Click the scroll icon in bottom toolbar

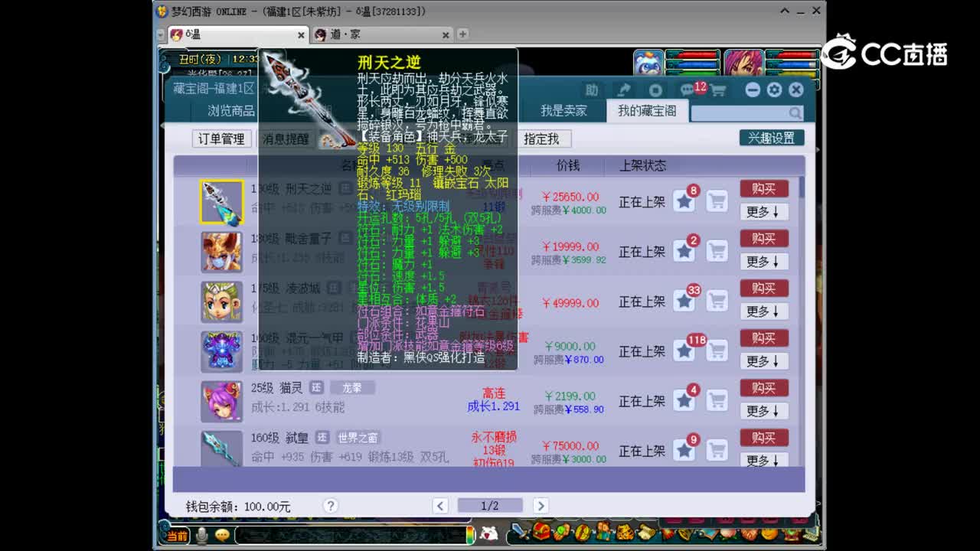[646, 531]
